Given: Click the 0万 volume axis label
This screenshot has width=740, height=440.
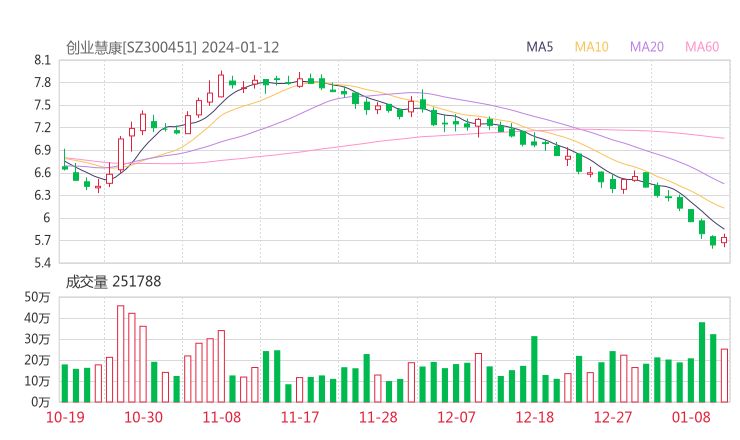Looking at the screenshot, I should click(x=40, y=402).
